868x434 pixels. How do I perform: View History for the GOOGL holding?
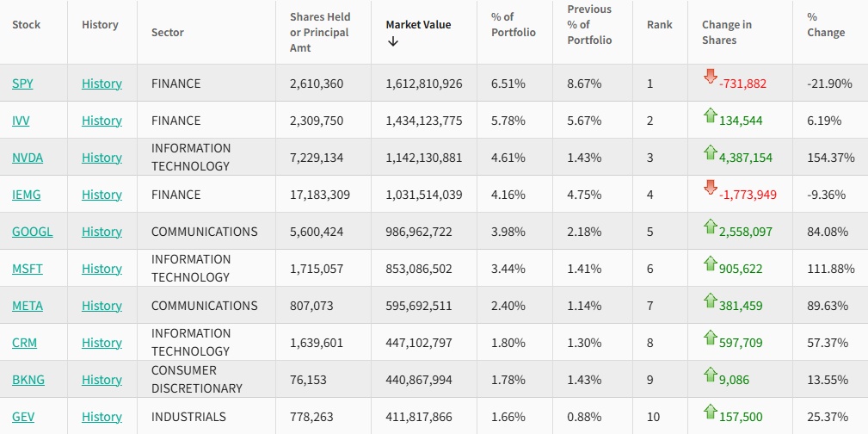tap(102, 232)
